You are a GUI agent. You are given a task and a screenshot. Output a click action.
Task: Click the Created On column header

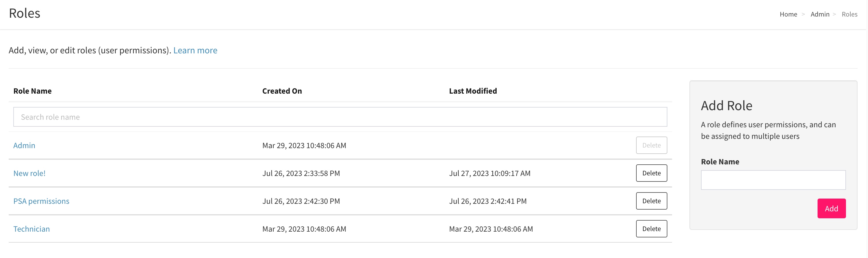coord(282,91)
